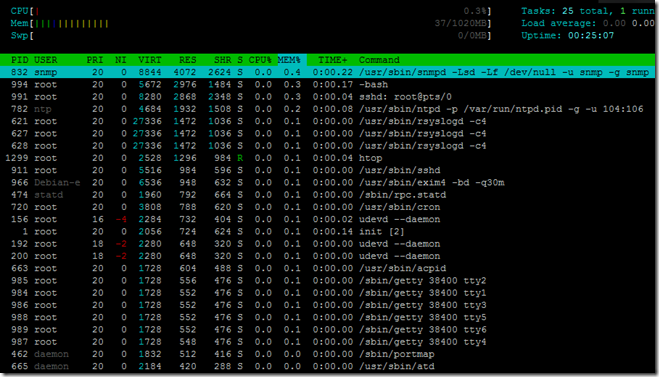
Task: Select the init [2] process row
Action: tap(327, 232)
